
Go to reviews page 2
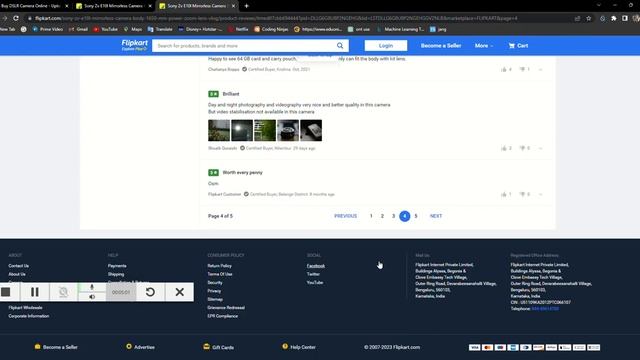pyautogui.click(x=382, y=216)
